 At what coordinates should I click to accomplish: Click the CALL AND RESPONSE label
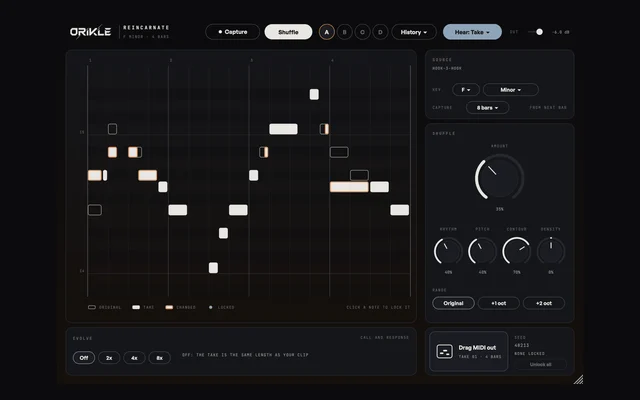[384, 338]
